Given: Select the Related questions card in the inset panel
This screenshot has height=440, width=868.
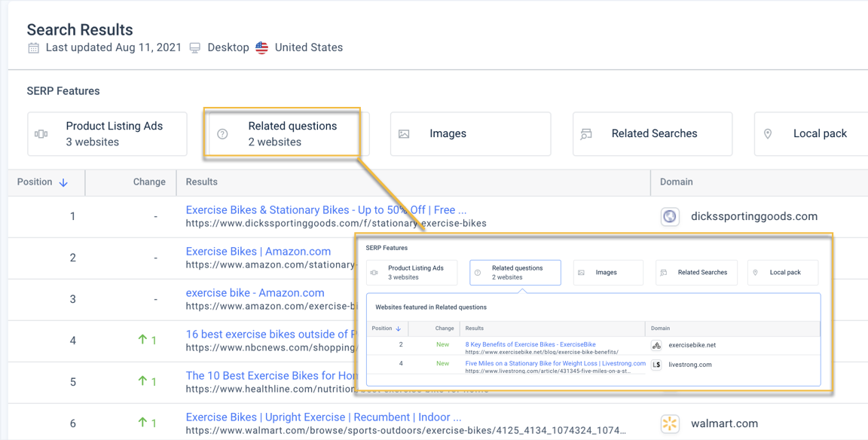Looking at the screenshot, I should (x=515, y=272).
